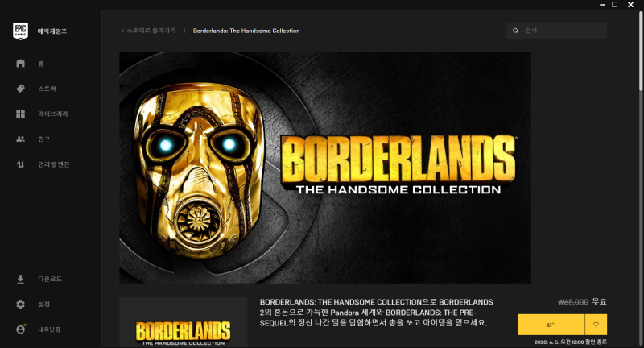Image resolution: width=644 pixels, height=348 pixels.
Task: Select the 라이브러리 menu label
Action: tap(53, 114)
